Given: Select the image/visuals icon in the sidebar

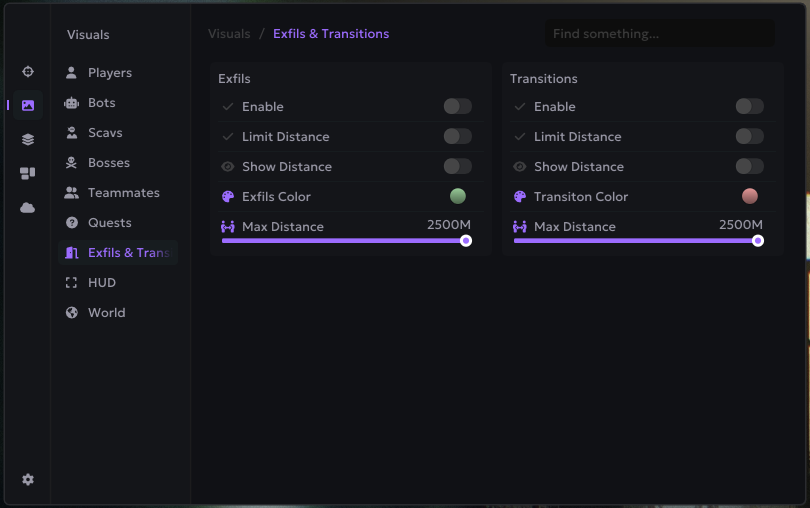Looking at the screenshot, I should pyautogui.click(x=28, y=105).
